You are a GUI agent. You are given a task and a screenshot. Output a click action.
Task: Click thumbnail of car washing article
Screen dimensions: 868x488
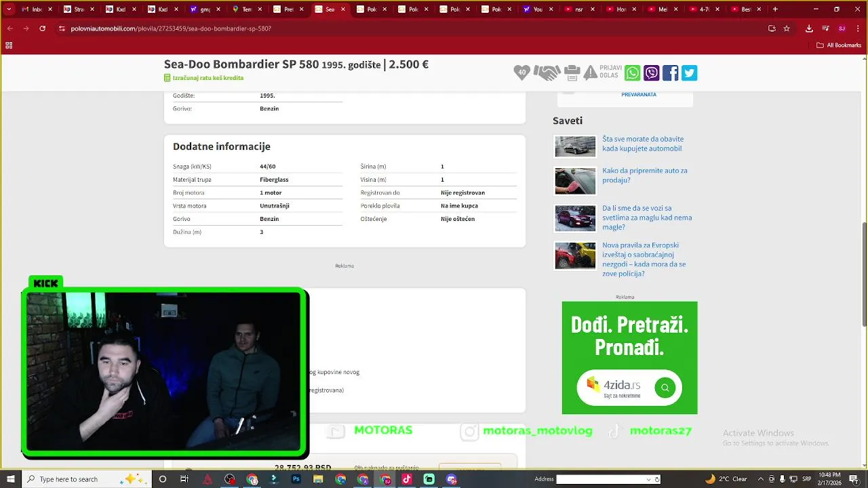coord(575,181)
